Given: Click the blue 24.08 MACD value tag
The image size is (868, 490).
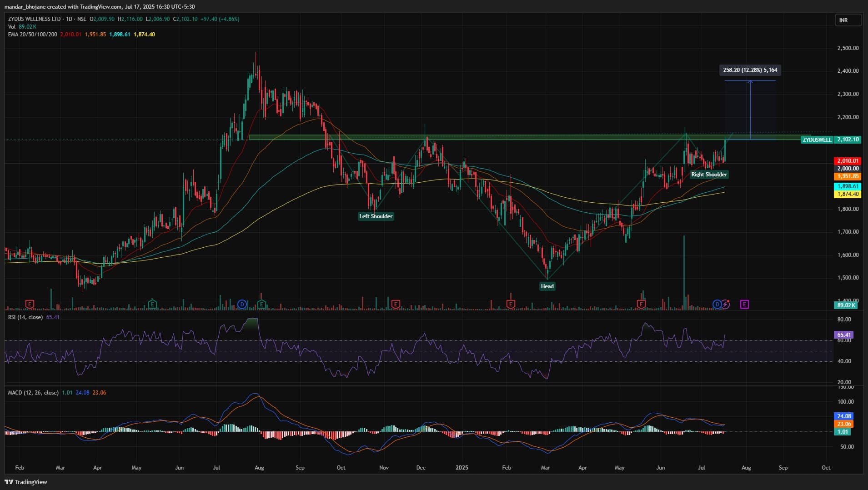Looking at the screenshot, I should [844, 416].
